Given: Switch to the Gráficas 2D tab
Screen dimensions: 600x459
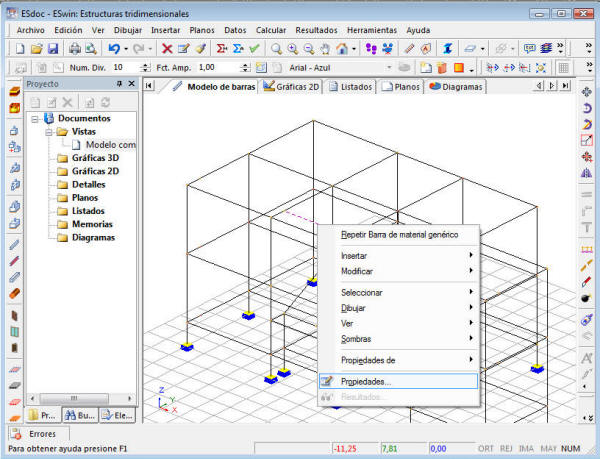Looking at the screenshot, I should pos(292,87).
